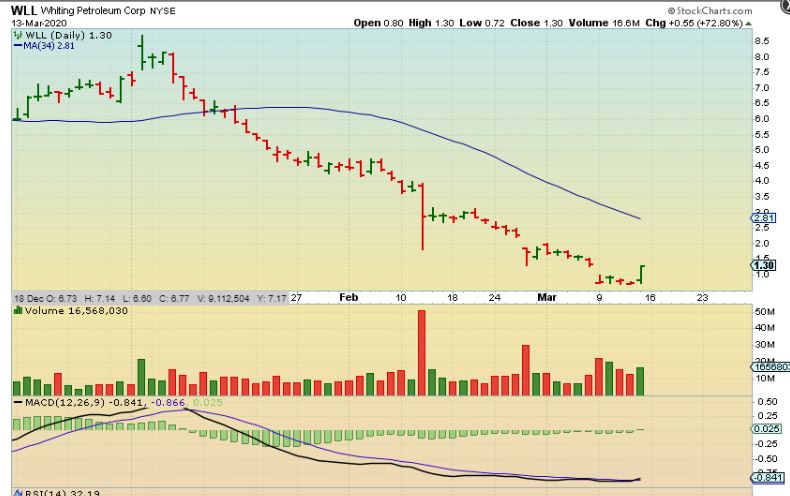This screenshot has height=496, width=790.
Task: Click the green up-arrow change indicator
Action: pos(749,24)
